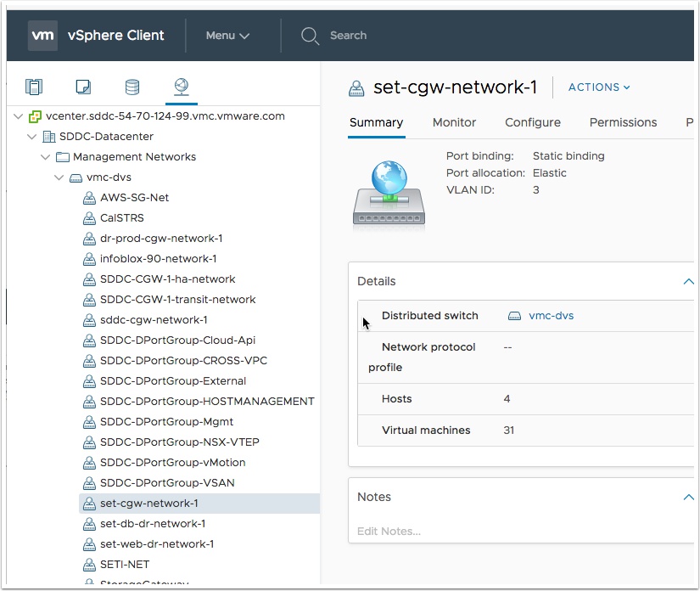Click the Management Networks folder icon
Image resolution: width=700 pixels, height=591 pixels.
[x=63, y=157]
